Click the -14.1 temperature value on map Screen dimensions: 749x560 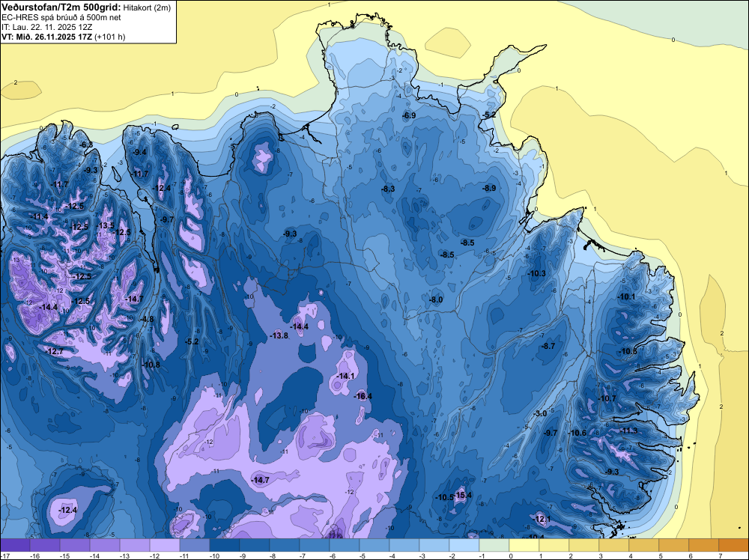(x=345, y=376)
